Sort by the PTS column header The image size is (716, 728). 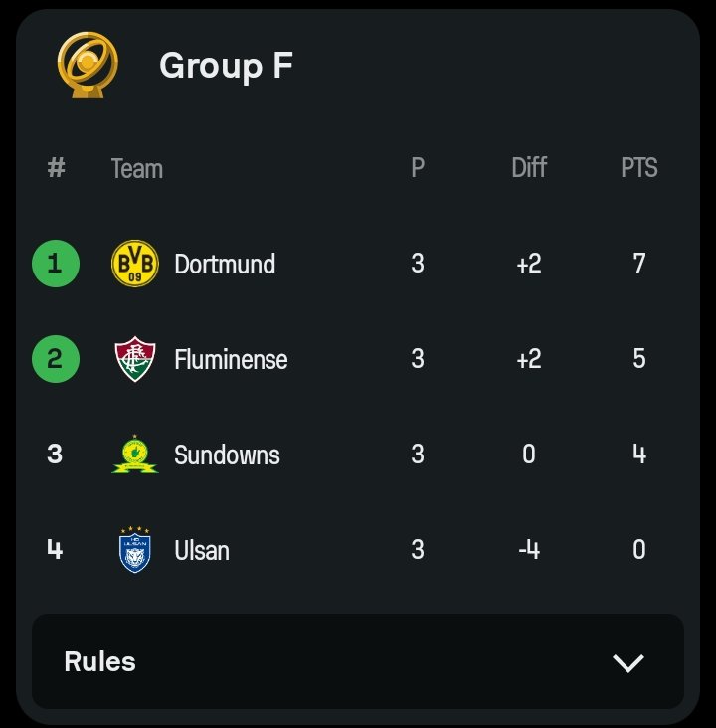pos(639,168)
